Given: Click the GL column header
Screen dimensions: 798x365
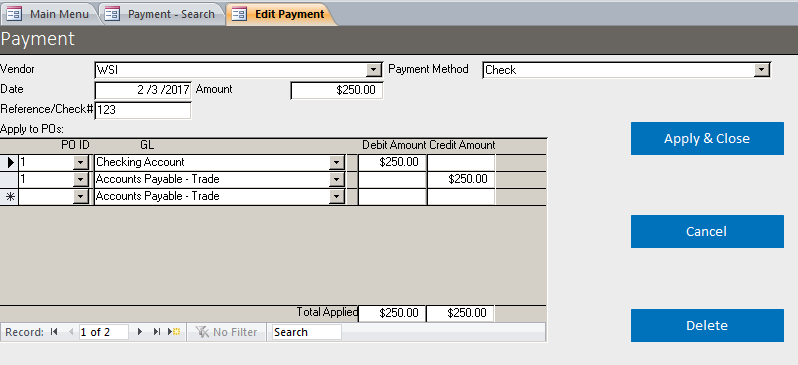Looking at the screenshot, I should click(x=147, y=145).
